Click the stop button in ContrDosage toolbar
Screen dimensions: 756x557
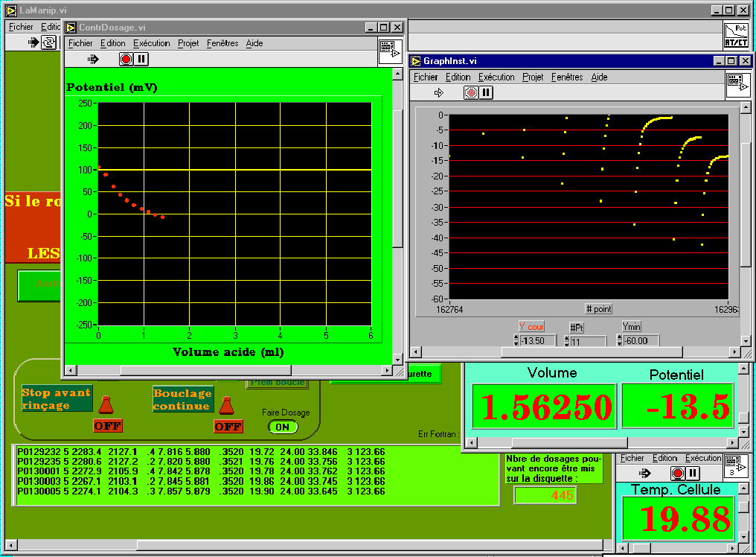pyautogui.click(x=126, y=59)
